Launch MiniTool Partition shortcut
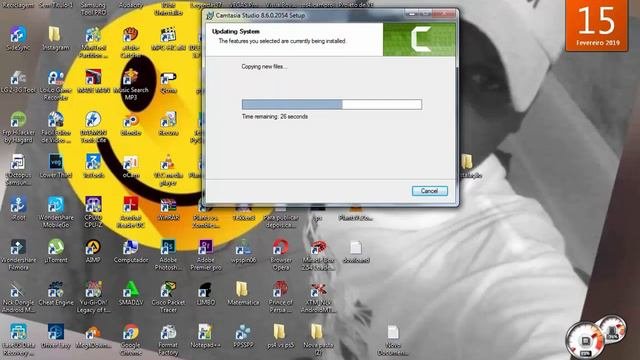Viewport: 640px width, 360px height. coord(93,42)
